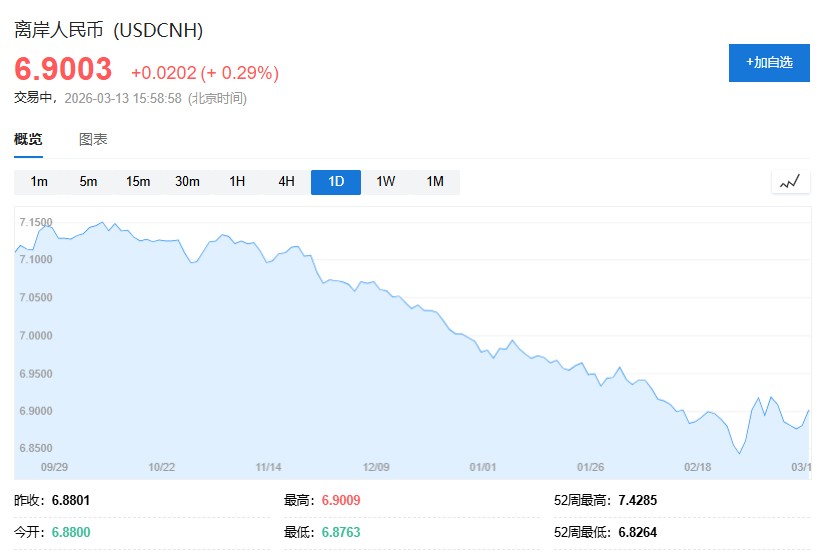Click the 52周最低 value 6.8264
The width and height of the screenshot is (823, 554).
(638, 532)
